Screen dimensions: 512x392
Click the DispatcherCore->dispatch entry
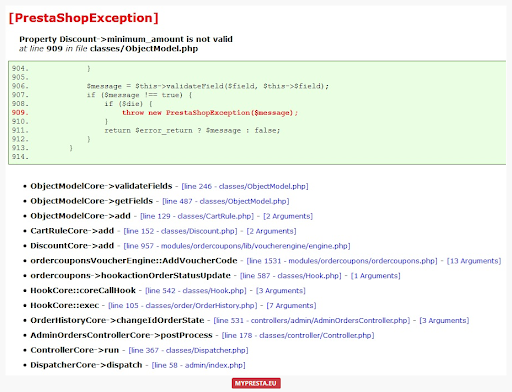coord(86,365)
